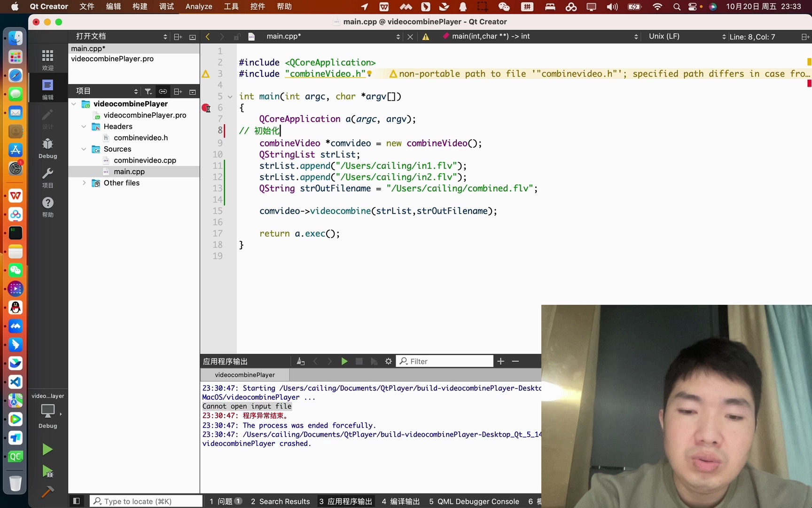Click the editor warning triangle icon
This screenshot has width=812, height=508.
click(426, 37)
